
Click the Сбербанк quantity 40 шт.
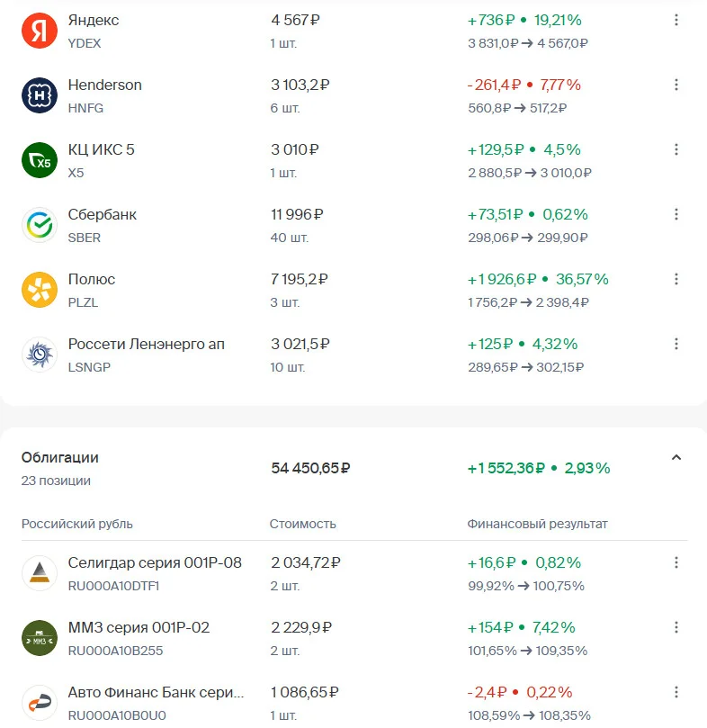click(290, 238)
